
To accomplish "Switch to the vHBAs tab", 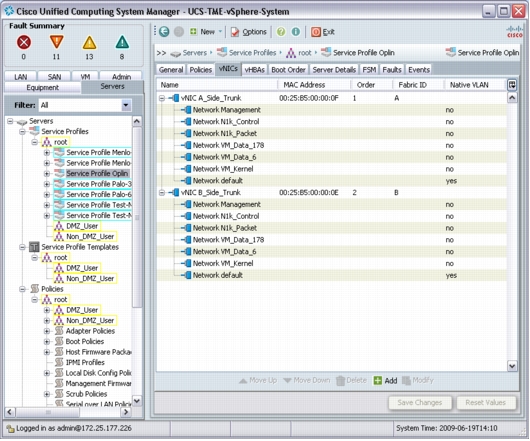I will (x=255, y=70).
